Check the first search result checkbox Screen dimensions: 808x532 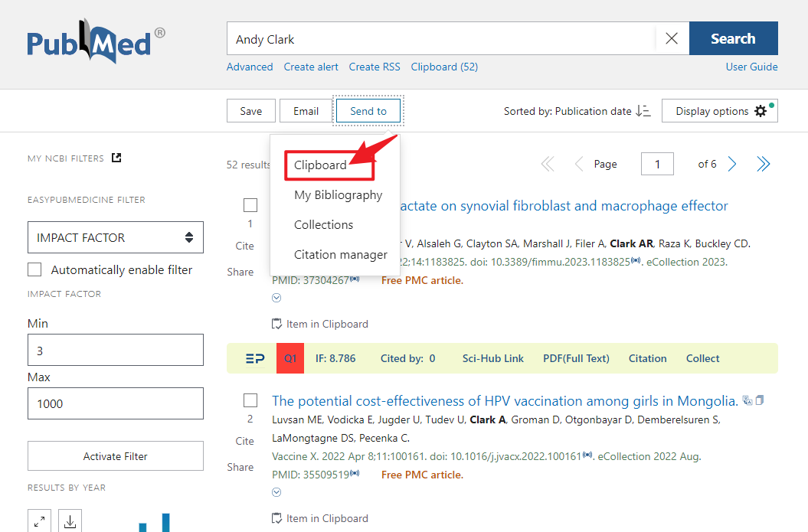click(250, 205)
